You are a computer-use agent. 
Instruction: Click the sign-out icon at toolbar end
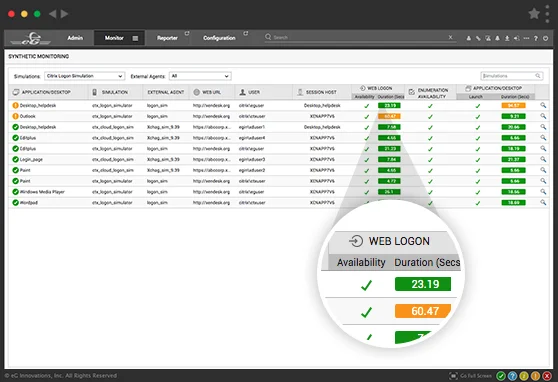(x=546, y=38)
